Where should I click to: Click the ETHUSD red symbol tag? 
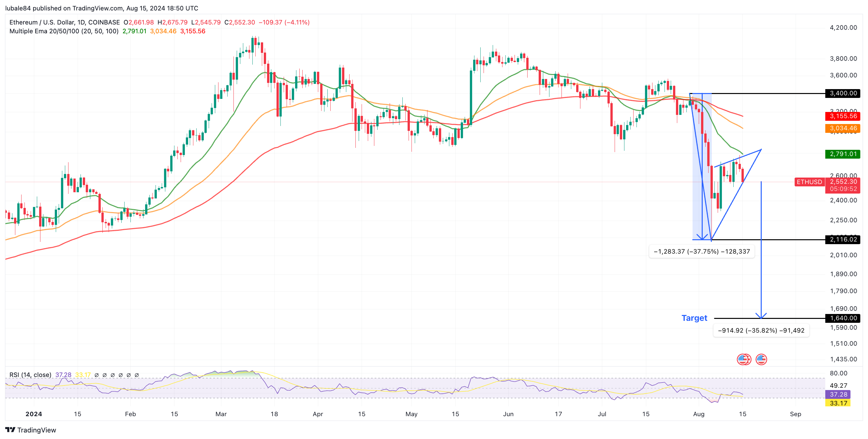click(x=809, y=182)
